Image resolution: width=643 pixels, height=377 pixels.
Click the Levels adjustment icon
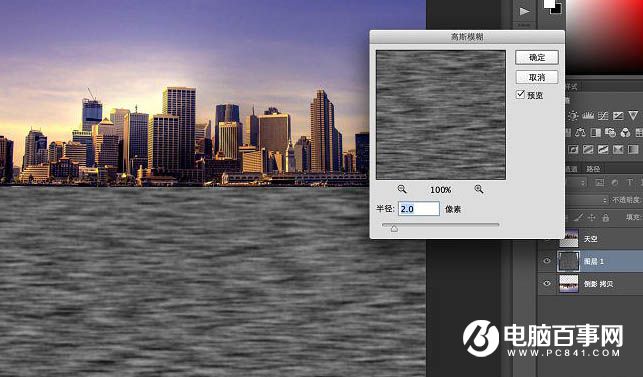(588, 116)
